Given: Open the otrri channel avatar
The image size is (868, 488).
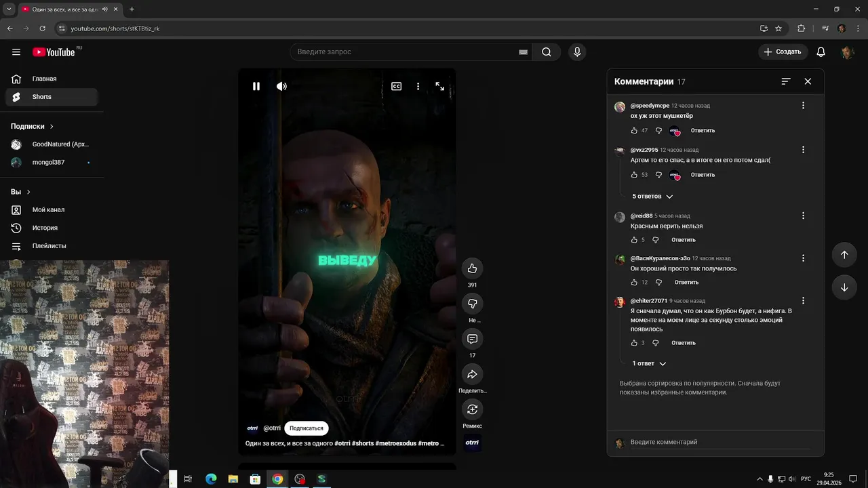Looking at the screenshot, I should point(252,428).
